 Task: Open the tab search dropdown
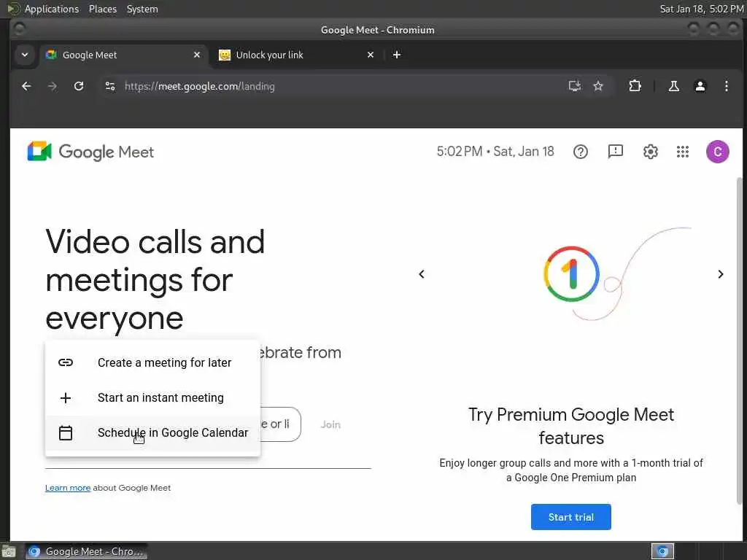coord(25,55)
